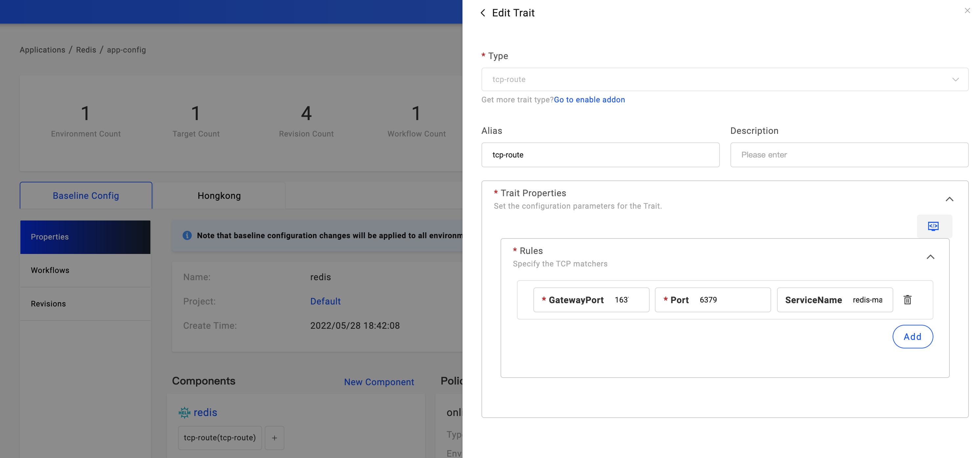Click the plus icon to add trait

[274, 438]
